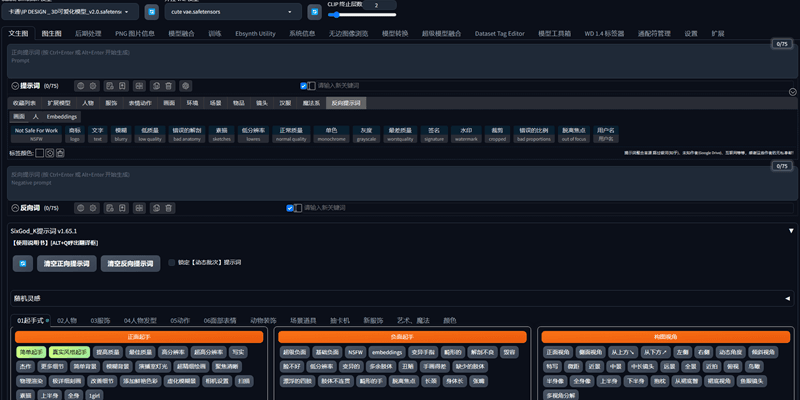Add the Not Safe For Work tag

point(36,134)
